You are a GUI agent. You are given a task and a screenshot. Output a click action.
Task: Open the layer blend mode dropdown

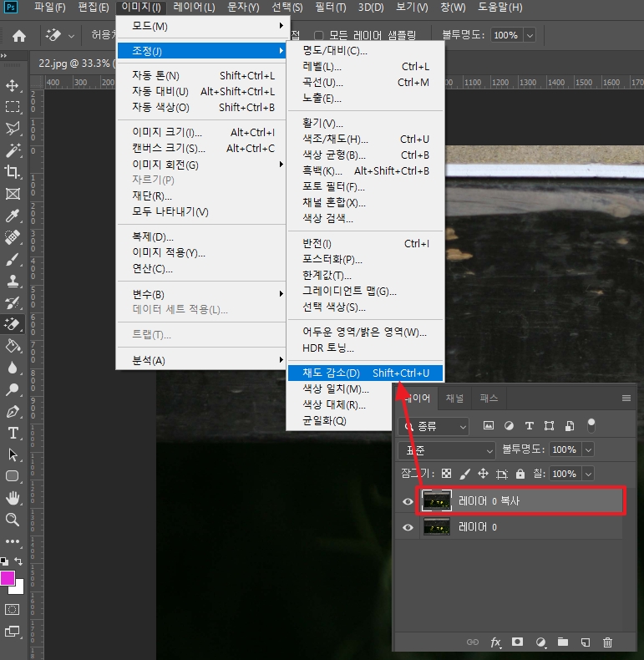pos(447,450)
